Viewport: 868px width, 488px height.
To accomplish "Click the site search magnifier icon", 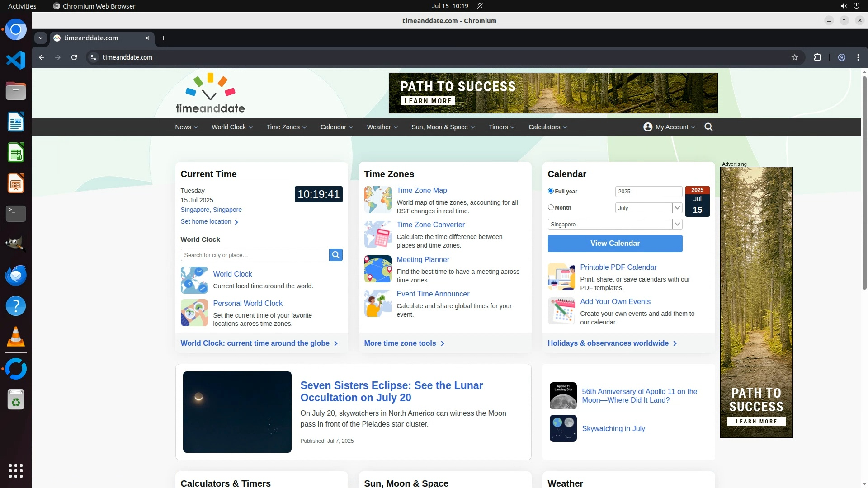I will pyautogui.click(x=708, y=127).
